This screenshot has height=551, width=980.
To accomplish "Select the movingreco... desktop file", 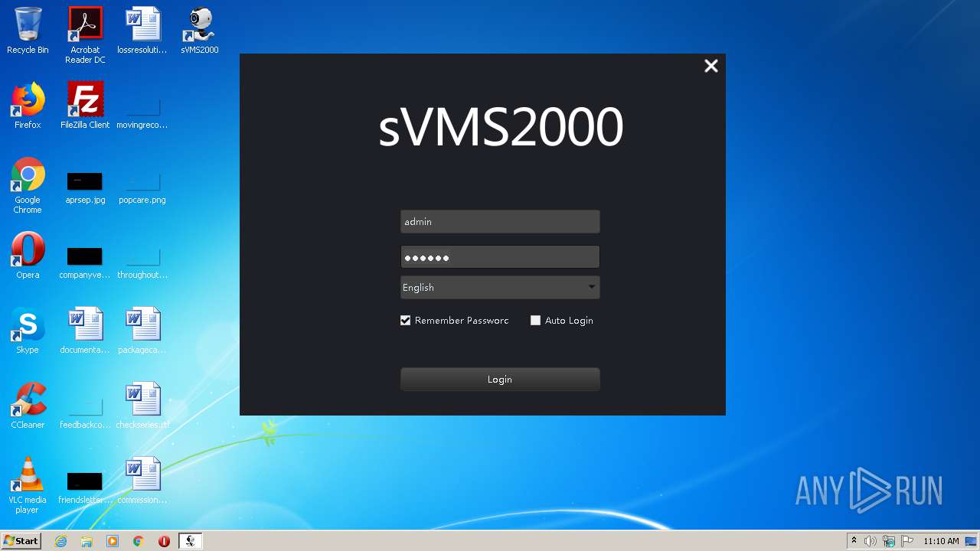I will pos(142,113).
